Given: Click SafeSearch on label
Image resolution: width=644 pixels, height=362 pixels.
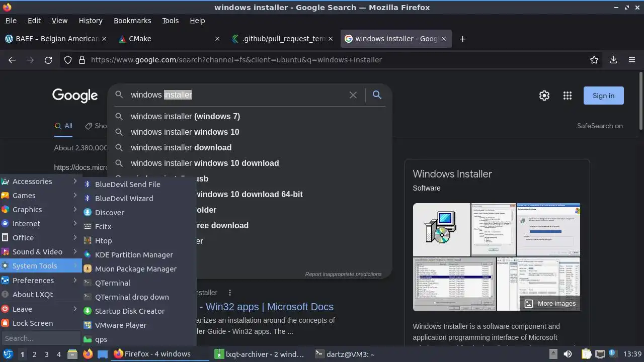Looking at the screenshot, I should (600, 126).
